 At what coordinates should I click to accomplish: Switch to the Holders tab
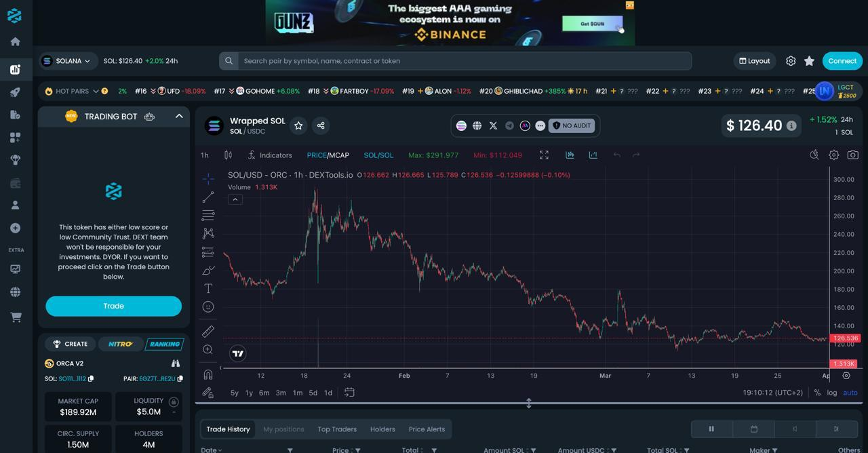point(382,429)
